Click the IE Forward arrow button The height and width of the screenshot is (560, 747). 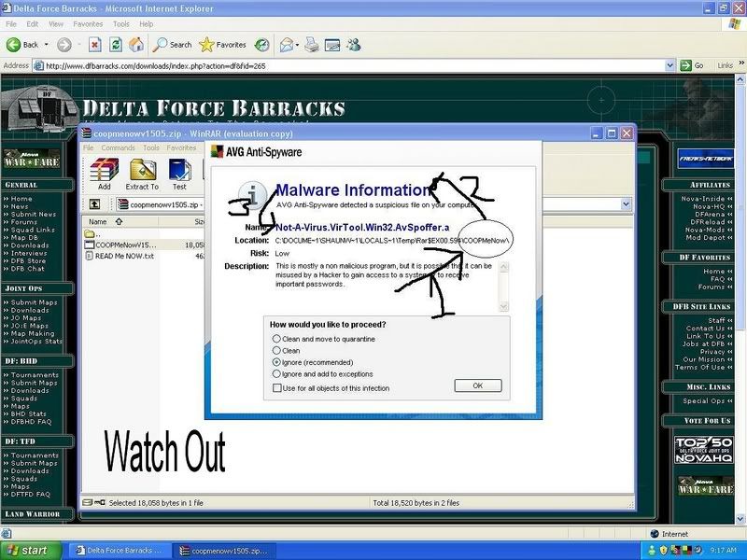(63, 45)
